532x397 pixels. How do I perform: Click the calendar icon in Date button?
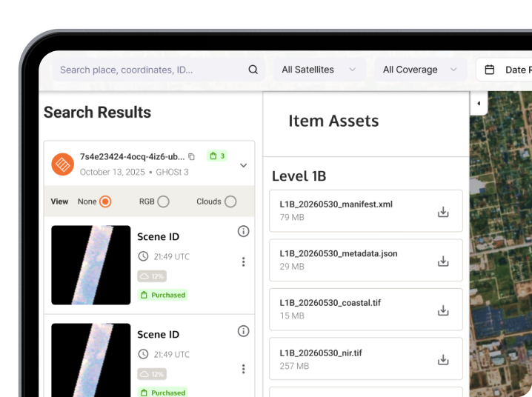(x=489, y=70)
